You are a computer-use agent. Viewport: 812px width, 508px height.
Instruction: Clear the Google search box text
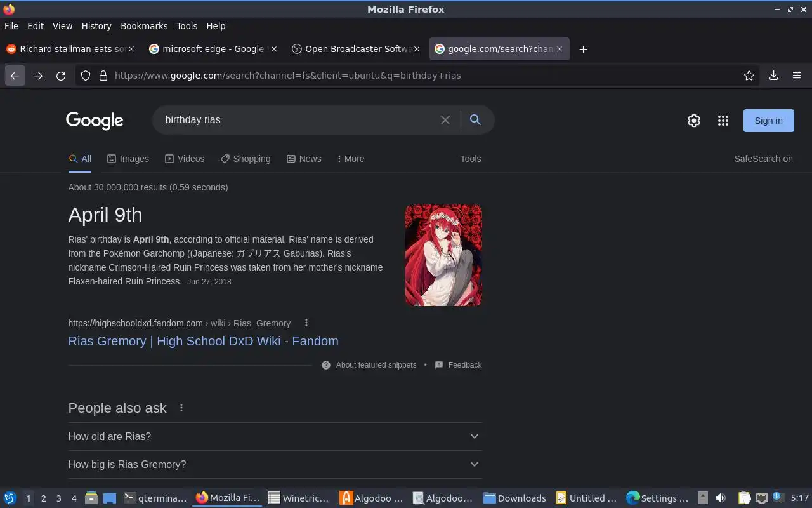tap(445, 120)
